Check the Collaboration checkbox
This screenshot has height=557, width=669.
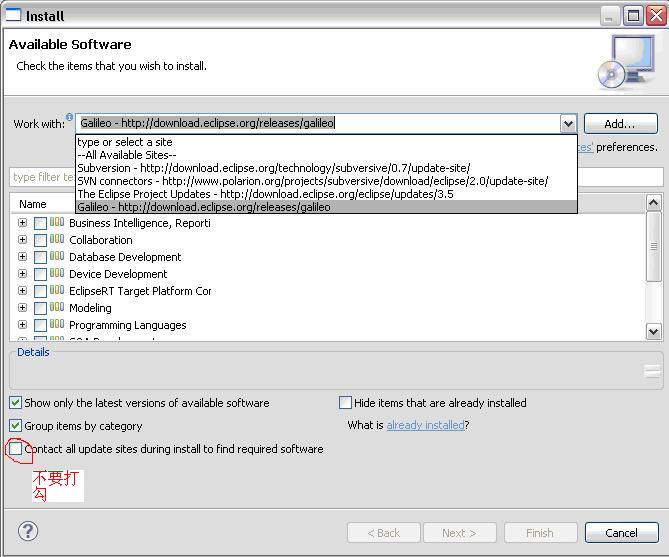coord(40,240)
